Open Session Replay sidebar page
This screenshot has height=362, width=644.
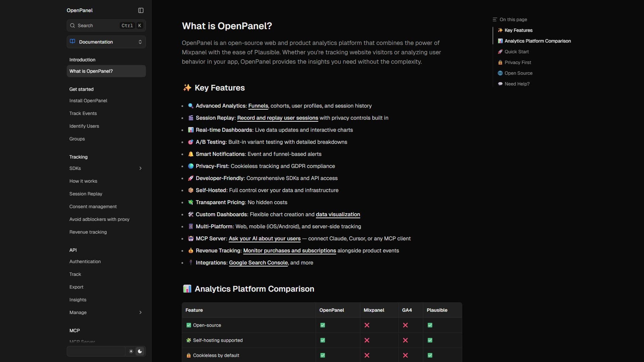tap(86, 194)
